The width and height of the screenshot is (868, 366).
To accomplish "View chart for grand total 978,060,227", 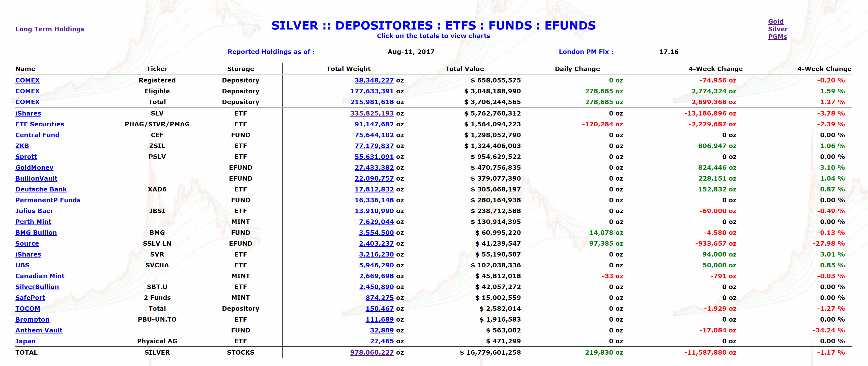I will pos(372,352).
